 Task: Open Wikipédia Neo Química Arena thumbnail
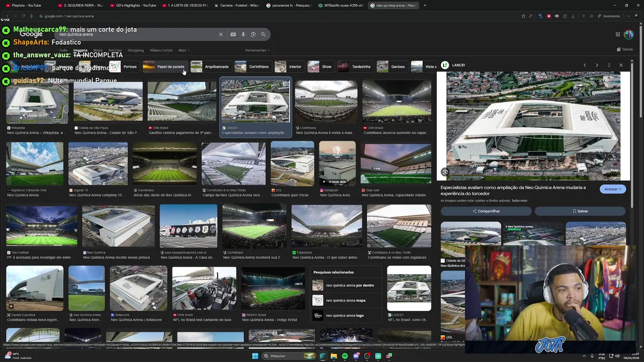[x=37, y=103]
